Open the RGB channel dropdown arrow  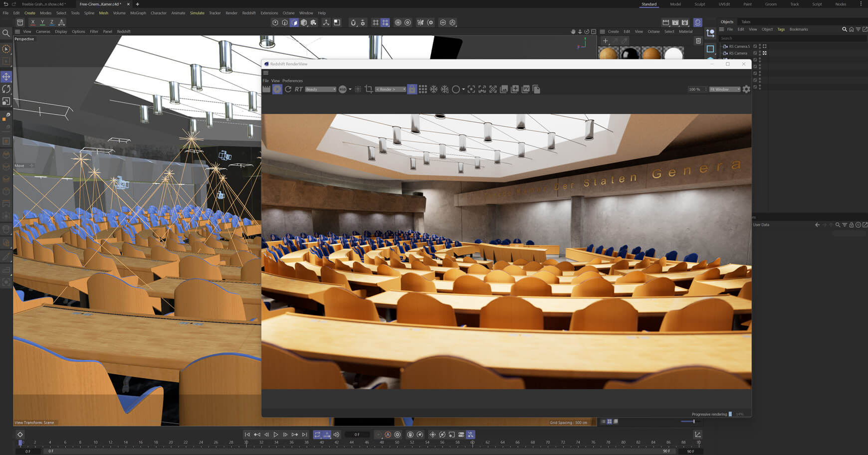pos(350,89)
